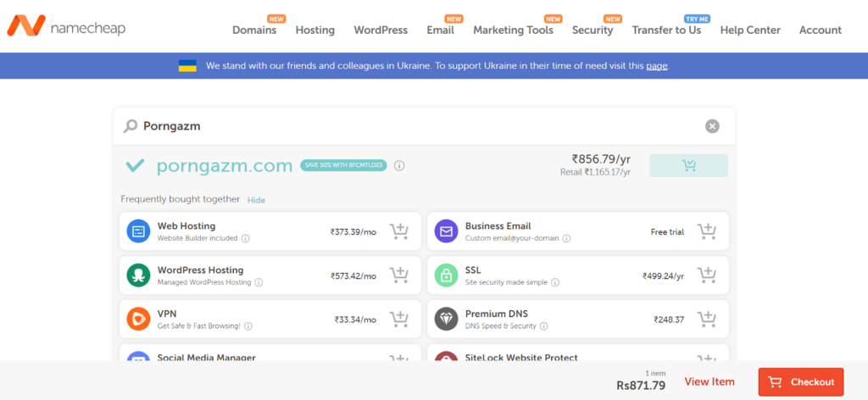Click the Premium DNS title text

coord(497,314)
